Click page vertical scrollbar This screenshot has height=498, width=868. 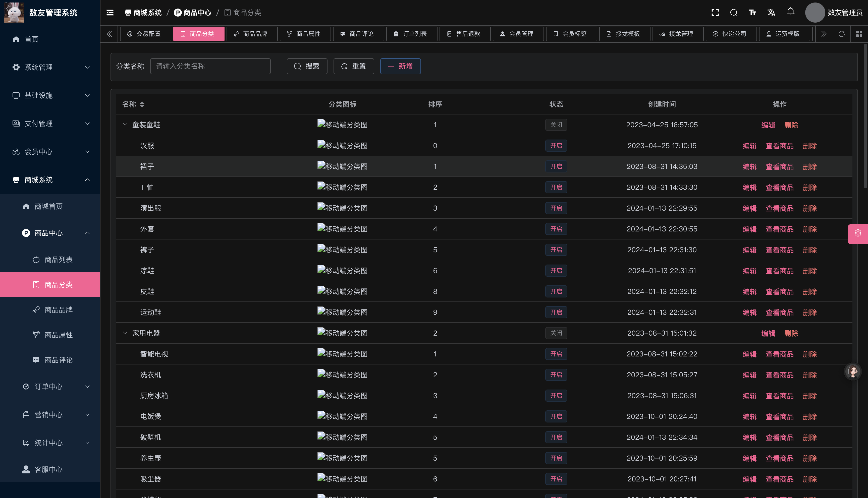pos(865,116)
